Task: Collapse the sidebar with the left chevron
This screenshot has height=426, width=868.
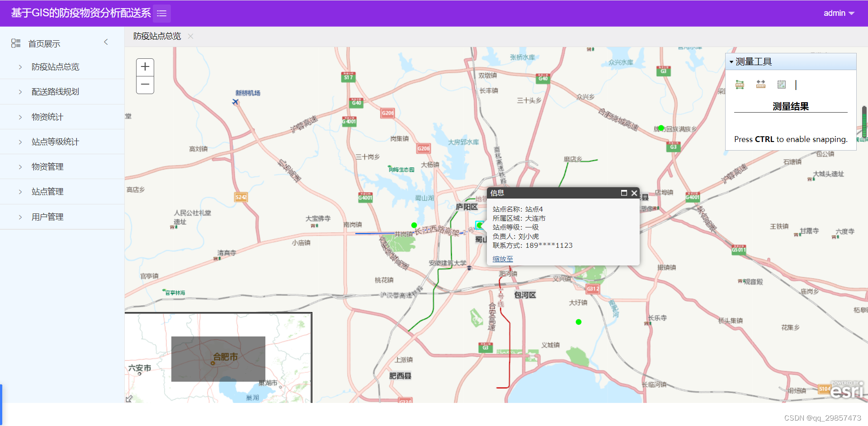Action: click(105, 42)
